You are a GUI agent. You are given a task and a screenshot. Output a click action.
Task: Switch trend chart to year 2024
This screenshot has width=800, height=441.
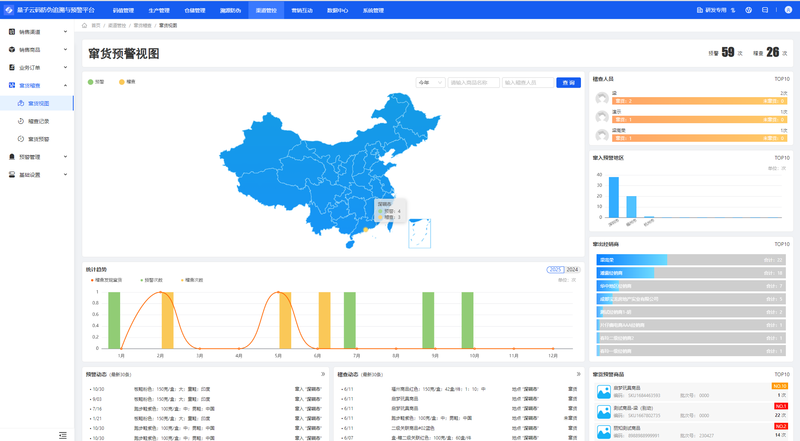(573, 270)
